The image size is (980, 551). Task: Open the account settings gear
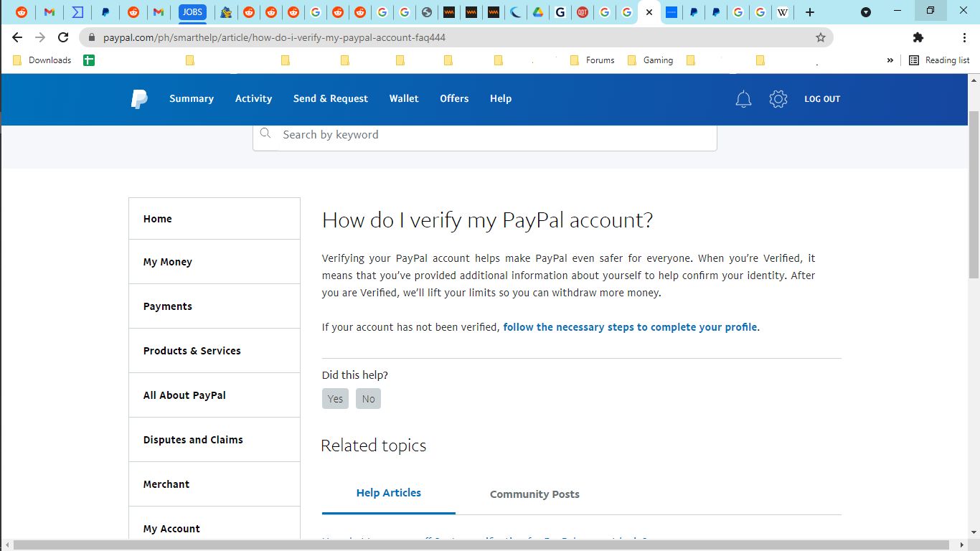coord(778,99)
